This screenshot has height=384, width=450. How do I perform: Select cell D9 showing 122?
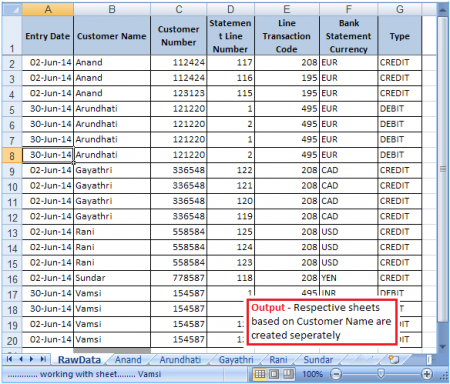(x=230, y=170)
